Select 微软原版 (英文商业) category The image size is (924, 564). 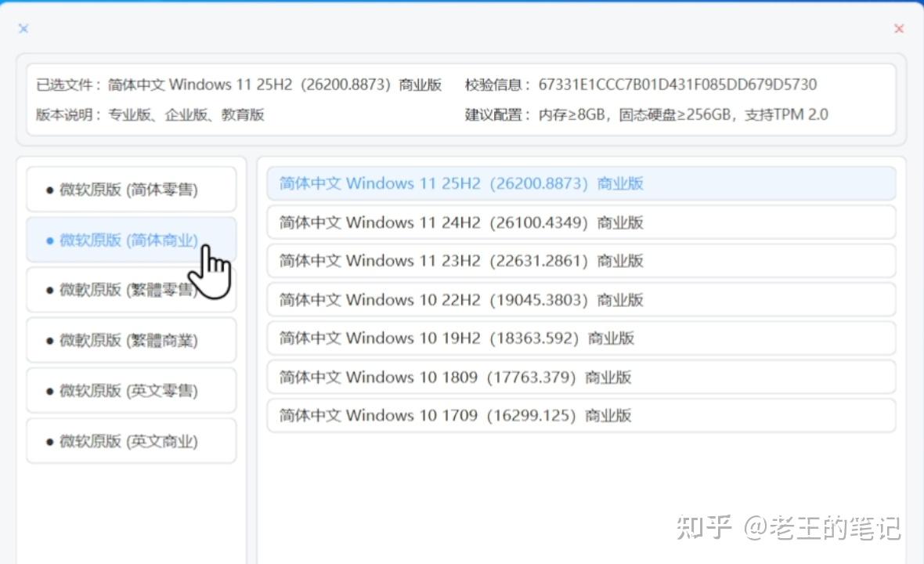[x=132, y=442]
